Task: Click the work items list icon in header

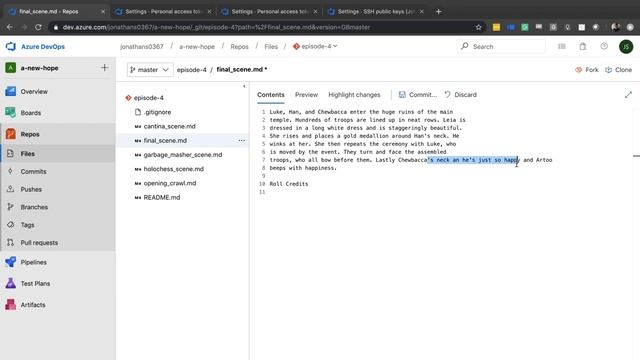Action: [562, 47]
